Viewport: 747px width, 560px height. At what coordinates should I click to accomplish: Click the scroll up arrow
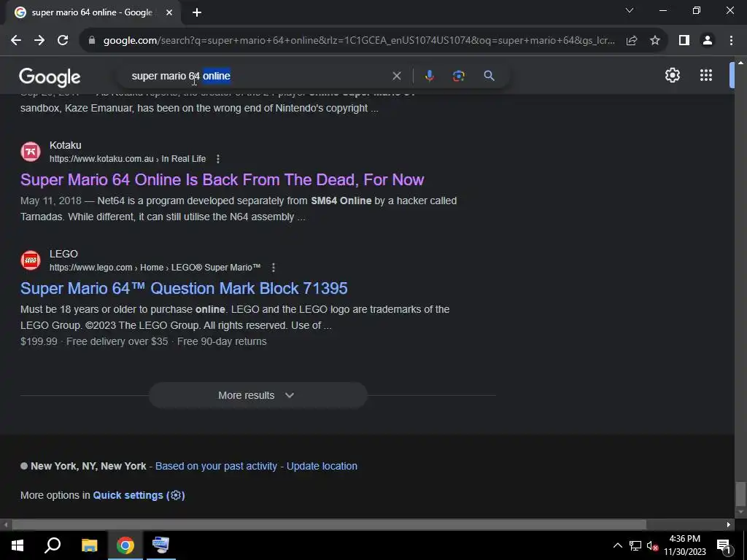coord(740,63)
